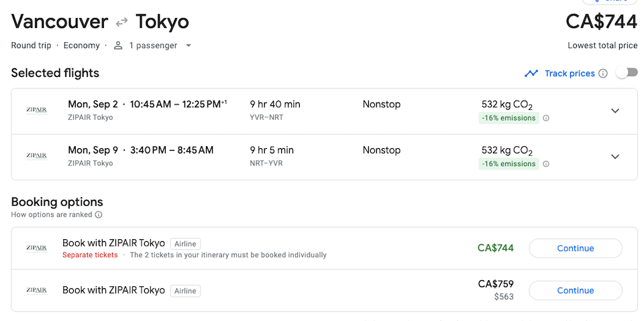Click 'NRT–YVR' route code
644x321 pixels.
click(266, 163)
